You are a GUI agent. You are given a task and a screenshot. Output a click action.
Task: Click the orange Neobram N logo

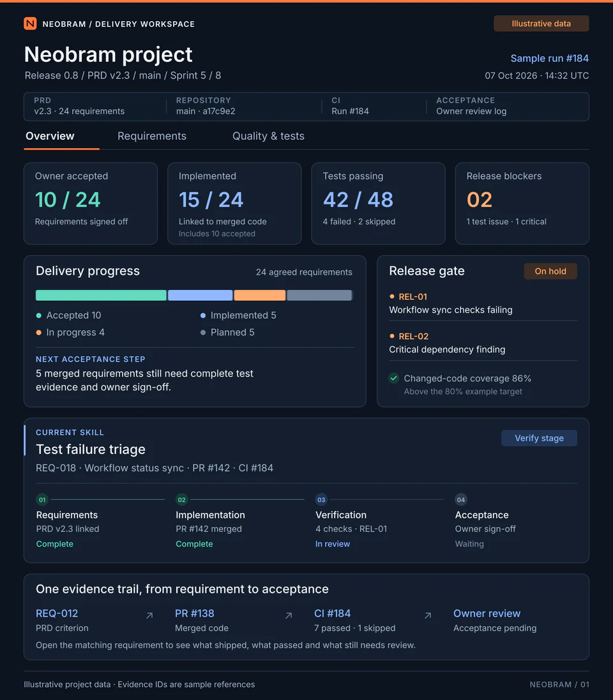tap(30, 24)
